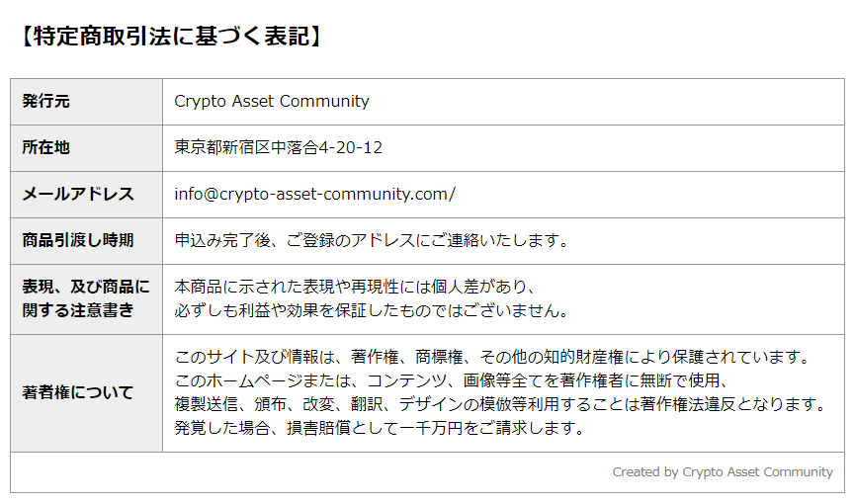Open the info@crypto-asset-community.com email address
Image resolution: width=854 pixels, height=504 pixels.
(314, 195)
